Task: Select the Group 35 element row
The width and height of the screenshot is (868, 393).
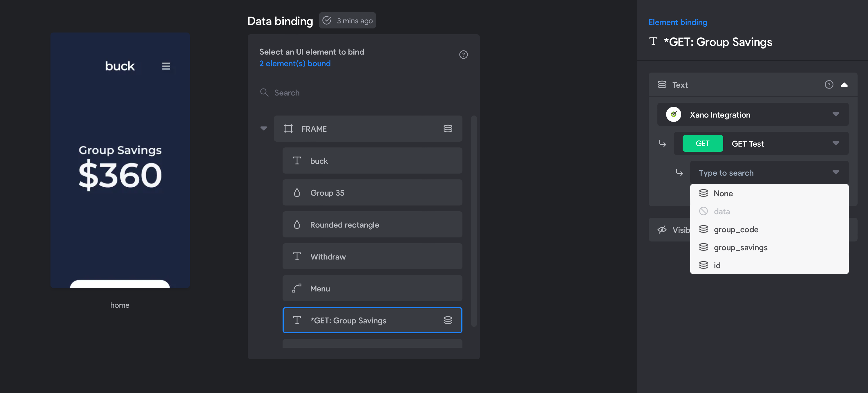Action: [x=372, y=192]
